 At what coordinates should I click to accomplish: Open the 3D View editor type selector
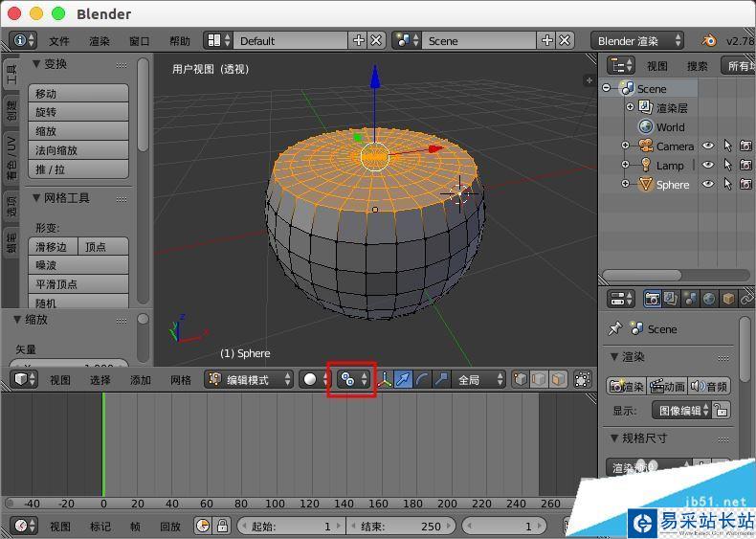pos(24,379)
